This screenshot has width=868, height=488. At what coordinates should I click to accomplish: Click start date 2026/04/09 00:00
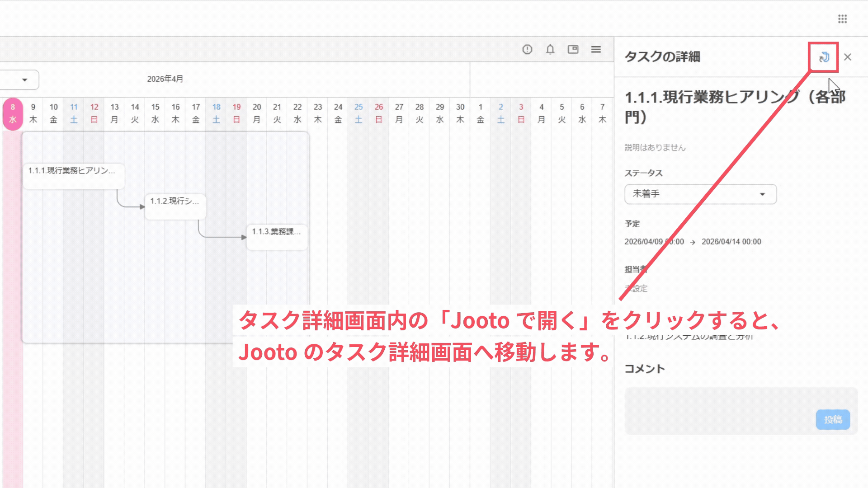click(654, 242)
